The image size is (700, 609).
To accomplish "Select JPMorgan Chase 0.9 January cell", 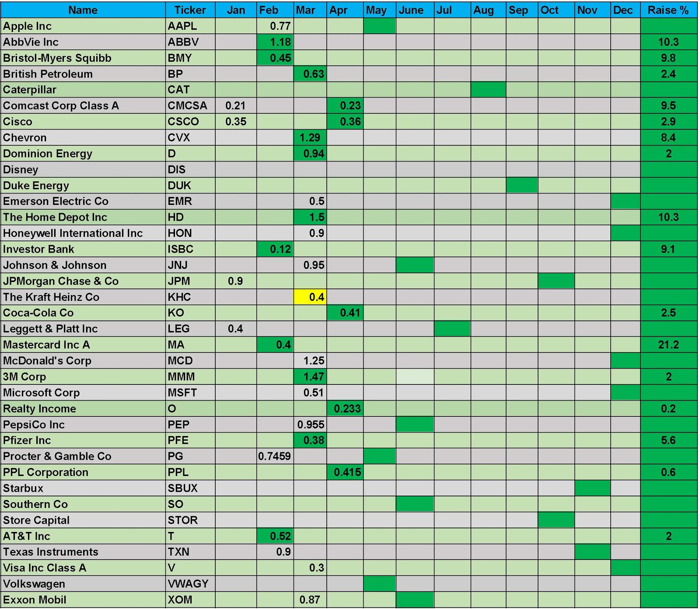I will point(236,281).
